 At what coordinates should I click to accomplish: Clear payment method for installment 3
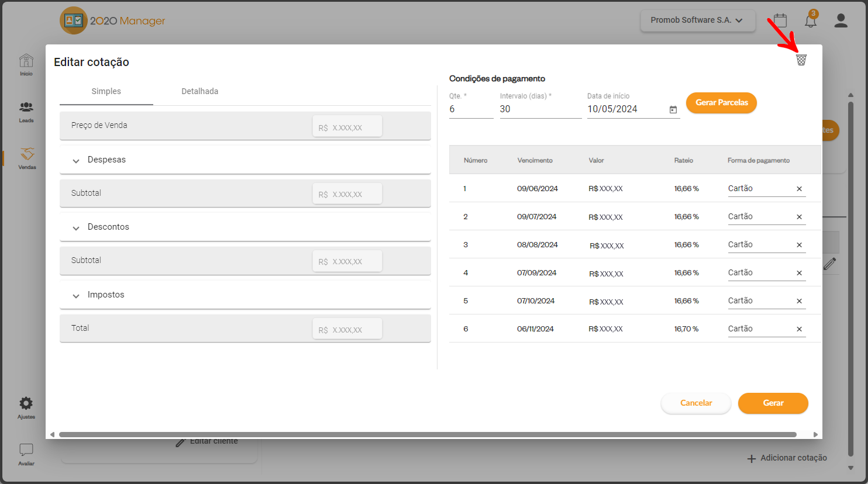799,245
